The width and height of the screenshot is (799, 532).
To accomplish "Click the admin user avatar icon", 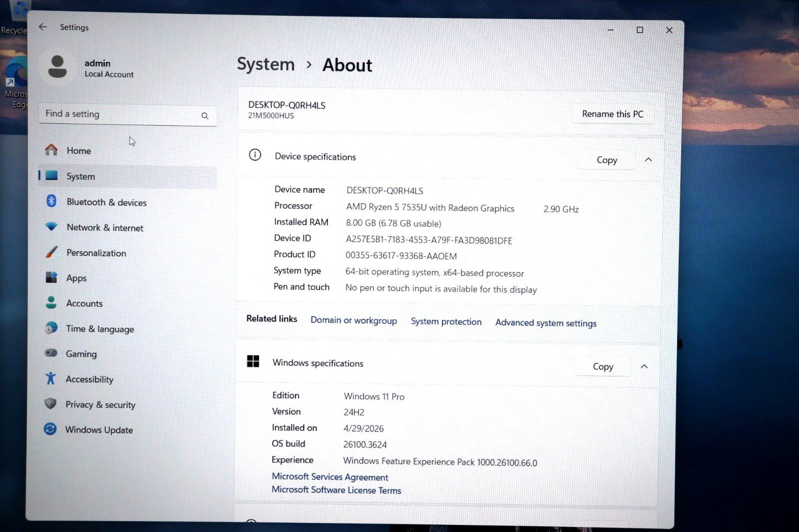I will 57,67.
